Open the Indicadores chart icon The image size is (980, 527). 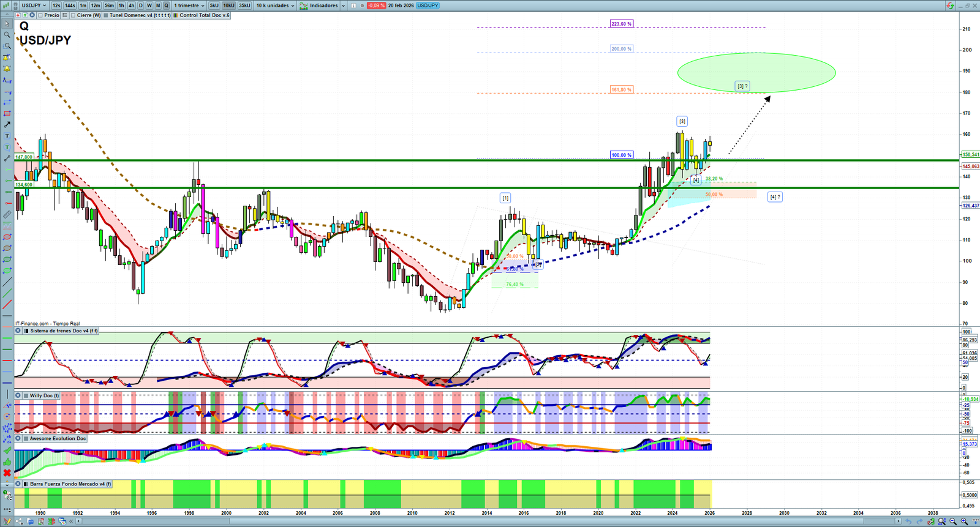303,6
